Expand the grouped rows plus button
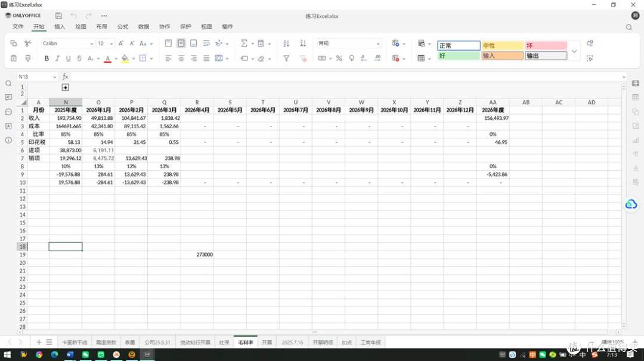The height and width of the screenshot is (361, 644). pos(65,87)
